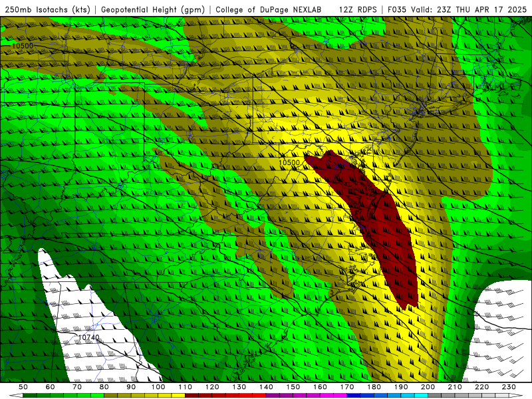The width and height of the screenshot is (532, 399).
Task: Choose the 170 label under the map
Action: point(347,387)
